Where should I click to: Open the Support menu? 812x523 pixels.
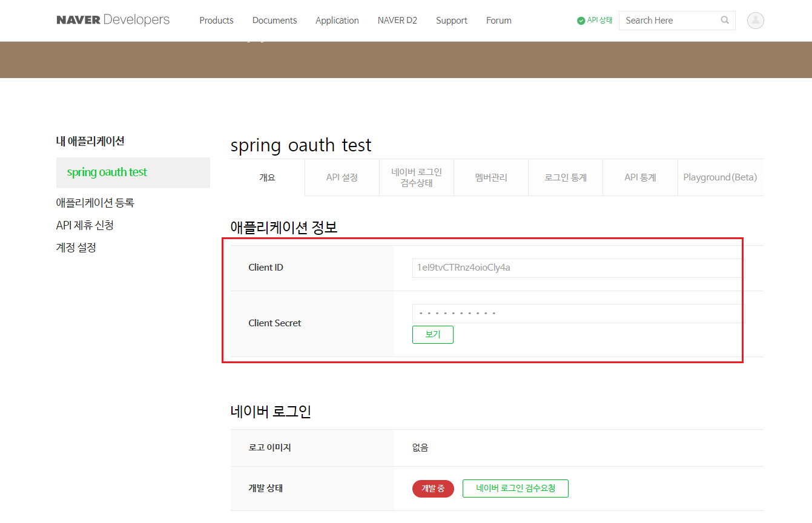tap(452, 21)
